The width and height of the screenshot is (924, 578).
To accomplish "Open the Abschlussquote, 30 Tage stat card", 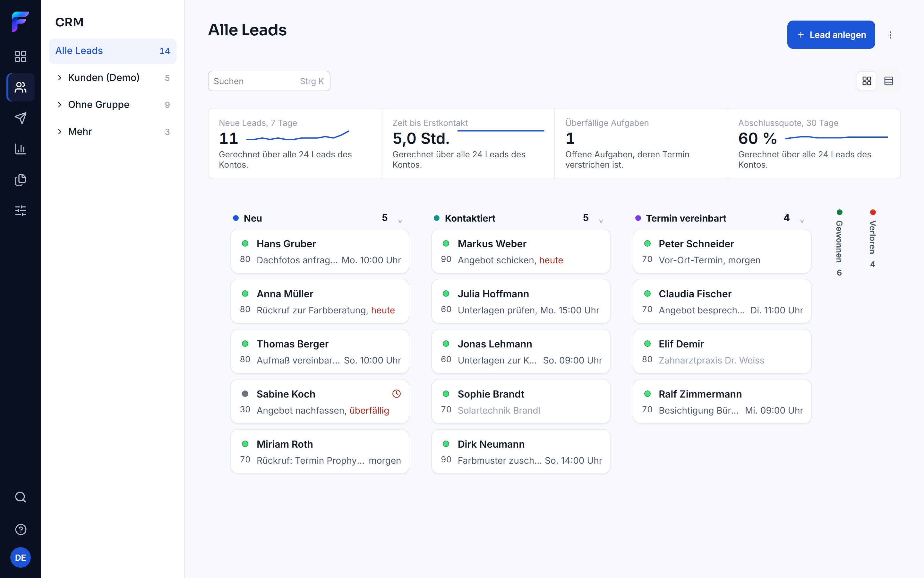I will (x=814, y=143).
